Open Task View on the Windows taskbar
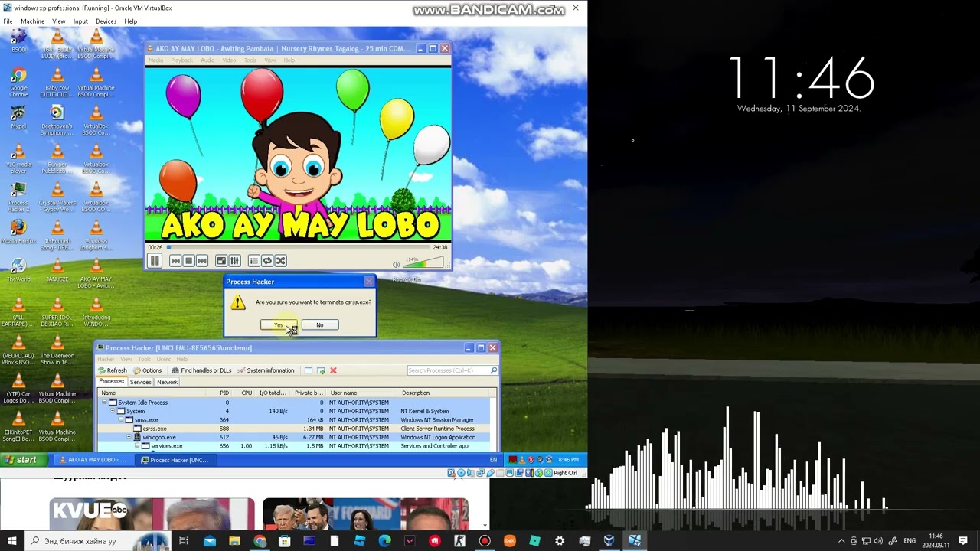Image resolution: width=980 pixels, height=551 pixels. coord(184,541)
